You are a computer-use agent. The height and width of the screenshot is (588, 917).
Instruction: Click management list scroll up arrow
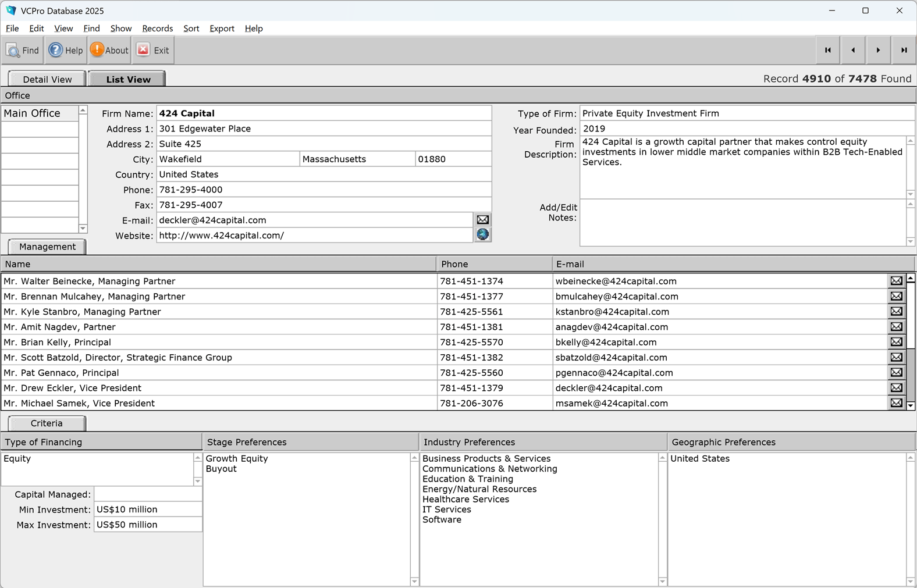point(911,279)
